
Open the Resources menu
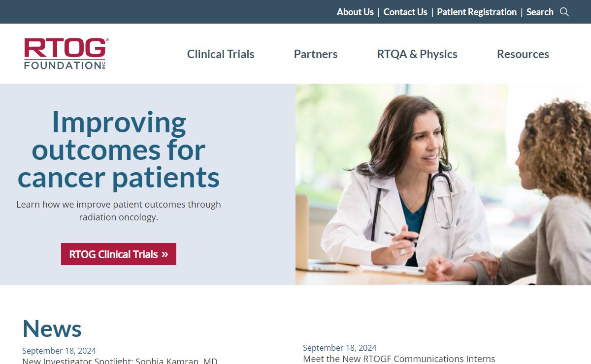[523, 54]
